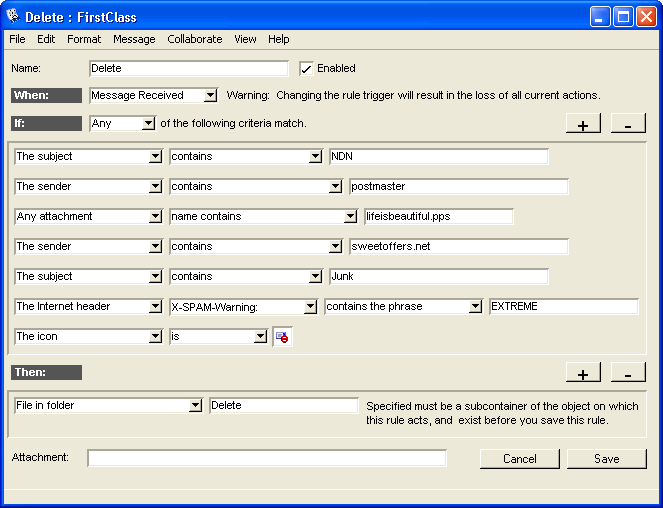Click the Name field containing 'Delete'
The height and width of the screenshot is (508, 663).
(188, 69)
